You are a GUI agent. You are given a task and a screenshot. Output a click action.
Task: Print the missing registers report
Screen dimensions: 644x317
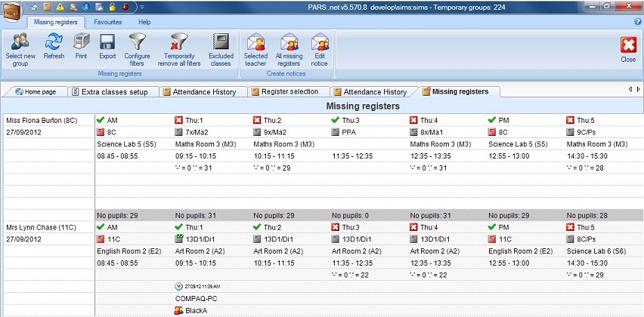81,45
